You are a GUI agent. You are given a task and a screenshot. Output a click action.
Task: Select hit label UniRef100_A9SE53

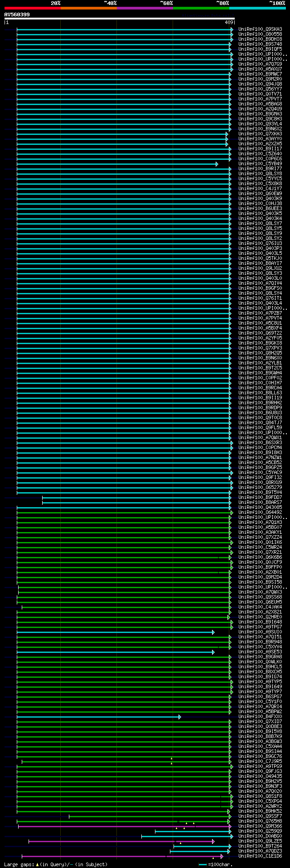[x=260, y=652]
